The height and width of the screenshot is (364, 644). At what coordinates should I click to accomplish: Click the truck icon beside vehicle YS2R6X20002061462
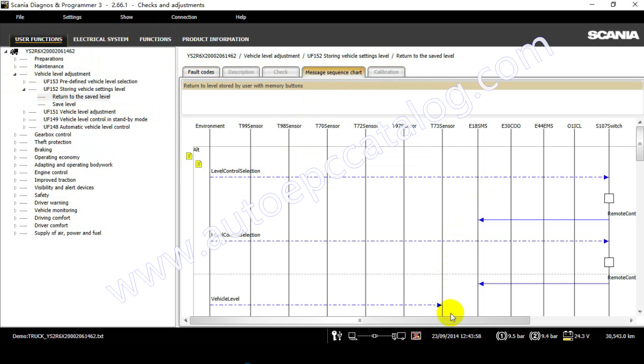[14, 51]
